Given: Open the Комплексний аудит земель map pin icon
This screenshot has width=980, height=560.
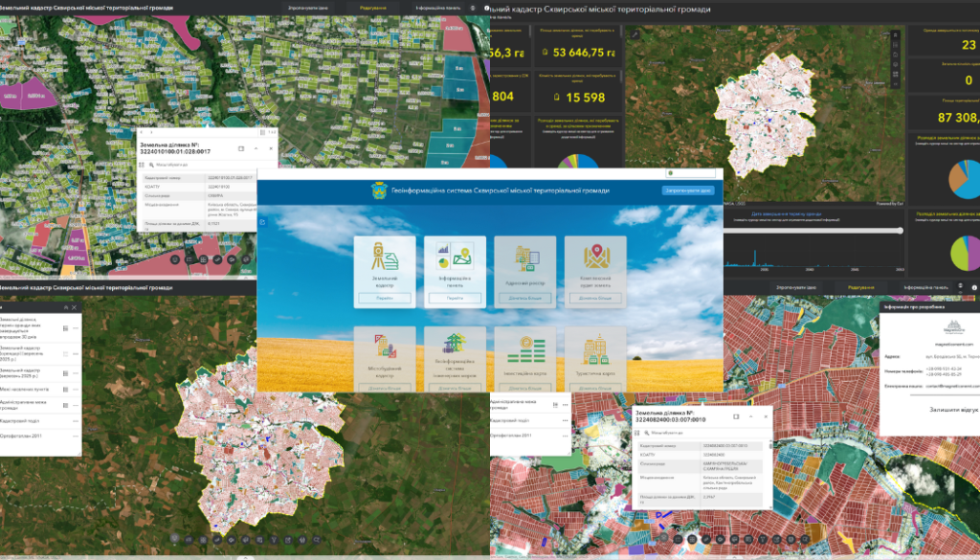Looking at the screenshot, I should pos(595,258).
